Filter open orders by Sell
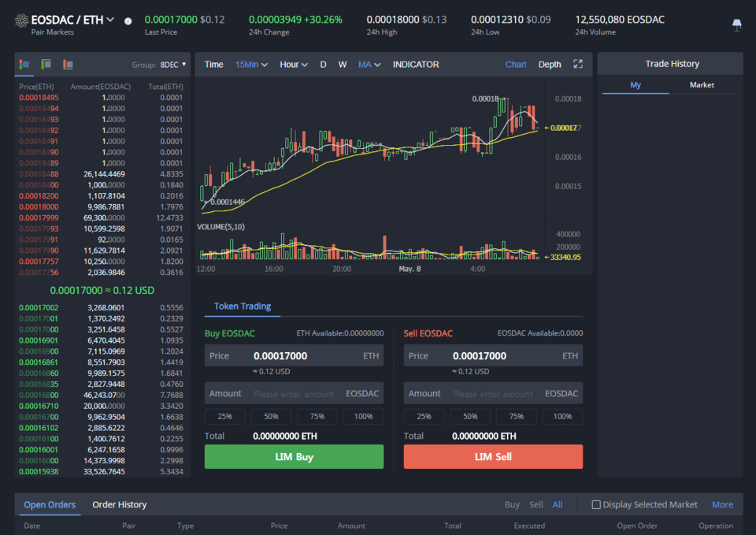The height and width of the screenshot is (535, 756). [536, 504]
